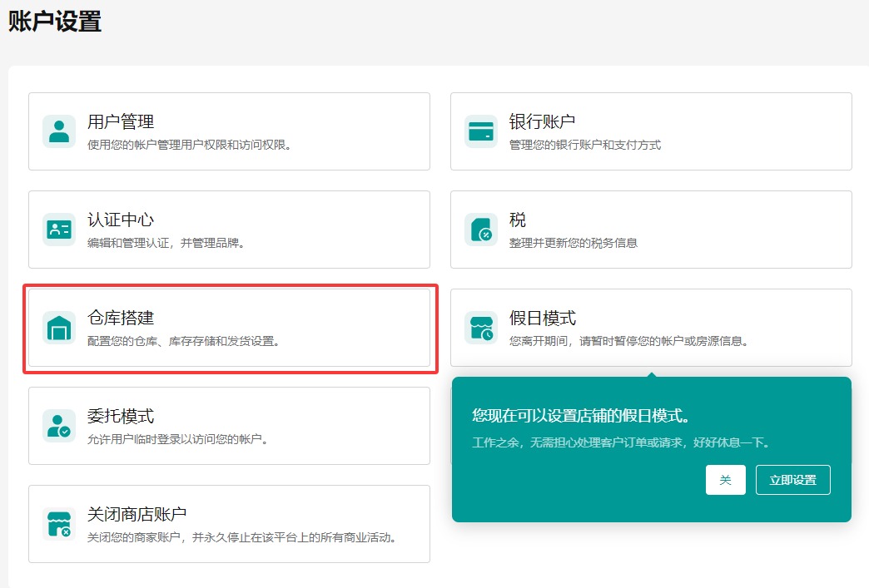Click the 银行账户 bank card icon

480,131
